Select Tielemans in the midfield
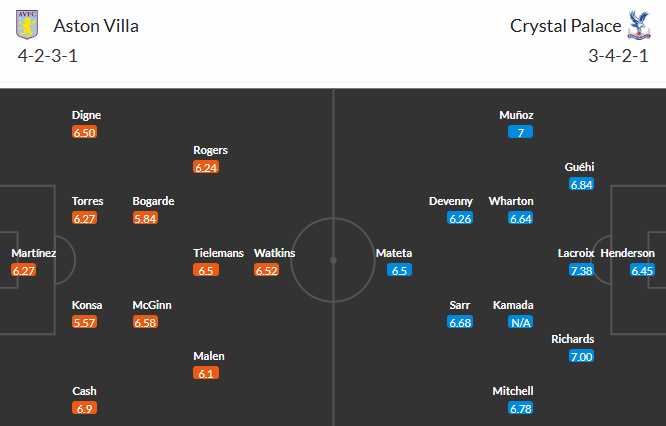 [218, 253]
